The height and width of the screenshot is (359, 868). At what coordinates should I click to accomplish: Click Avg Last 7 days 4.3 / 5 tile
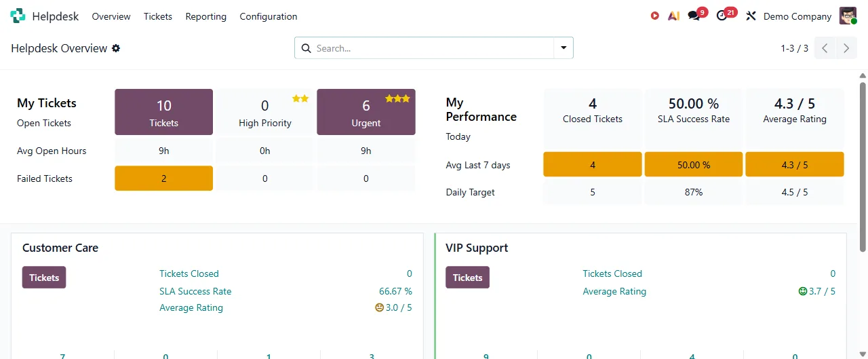[795, 164]
